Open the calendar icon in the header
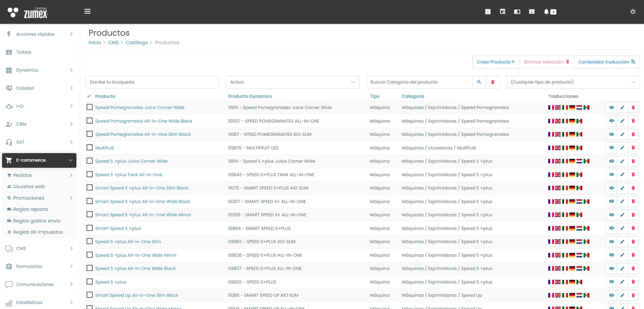 [x=502, y=11]
